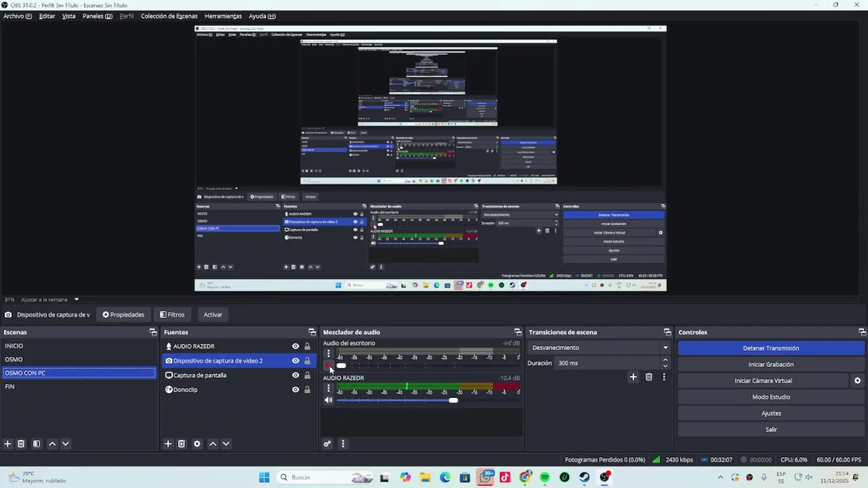Move source up in Fuentes list
Viewport: 868px width, 488px height.
(x=213, y=444)
